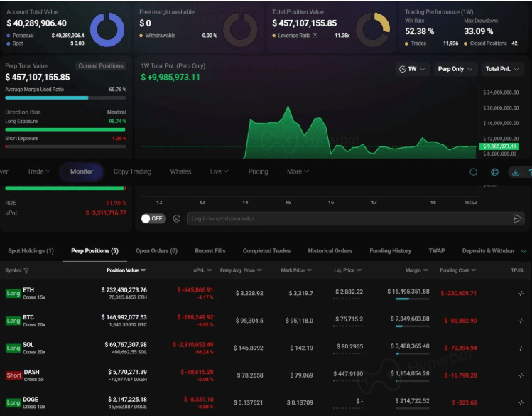The width and height of the screenshot is (532, 416).
Task: Switch to Completed Trades tab
Action: [x=266, y=251]
